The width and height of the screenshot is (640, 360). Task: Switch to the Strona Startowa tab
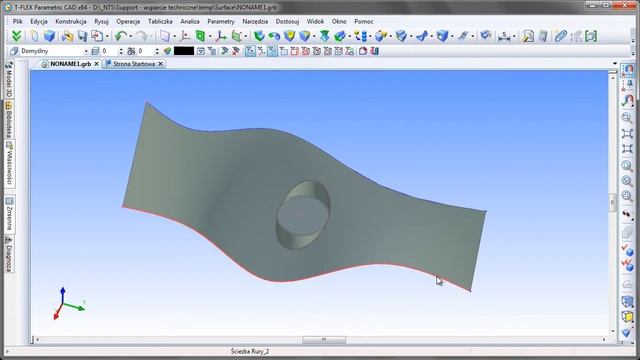coord(133,64)
